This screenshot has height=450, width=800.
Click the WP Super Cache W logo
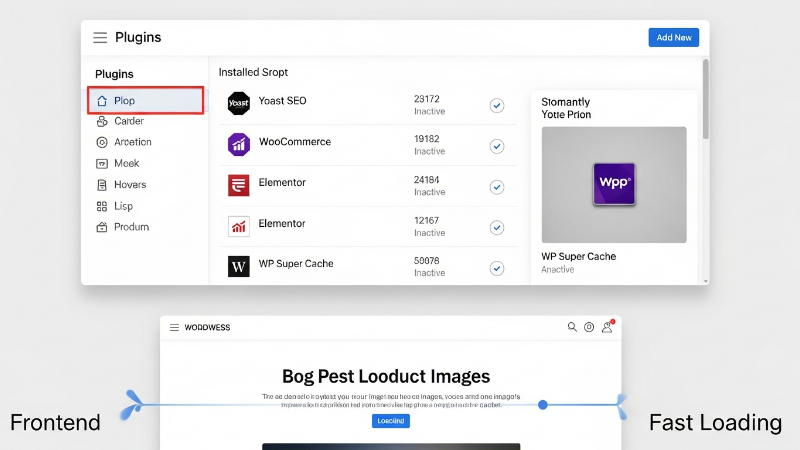pyautogui.click(x=239, y=266)
